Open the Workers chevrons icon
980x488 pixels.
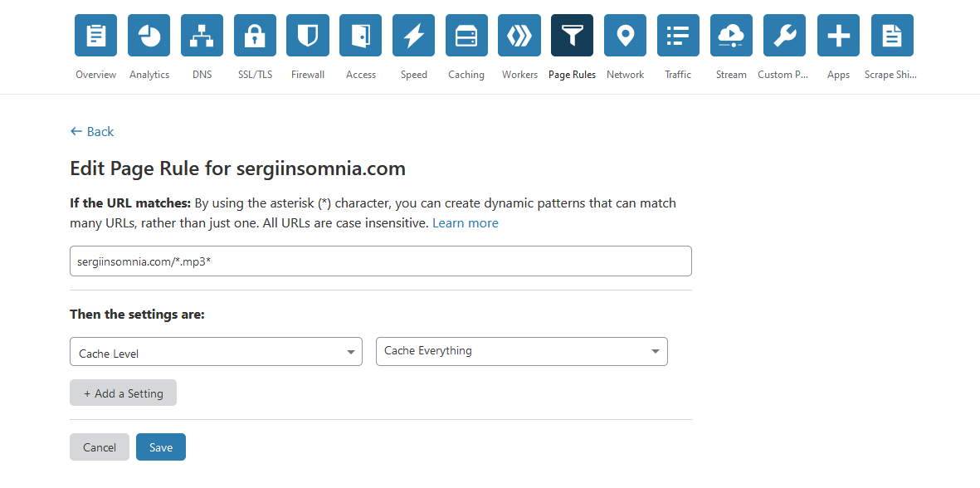pyautogui.click(x=519, y=36)
